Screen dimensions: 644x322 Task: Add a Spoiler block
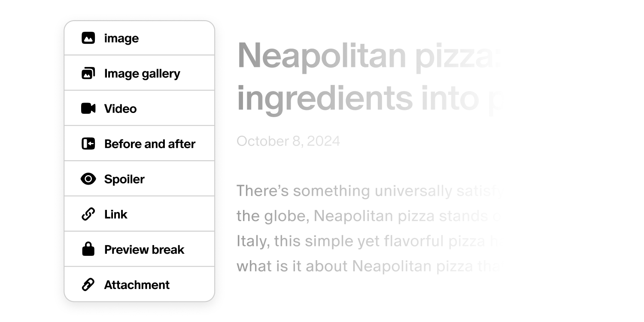point(124,179)
